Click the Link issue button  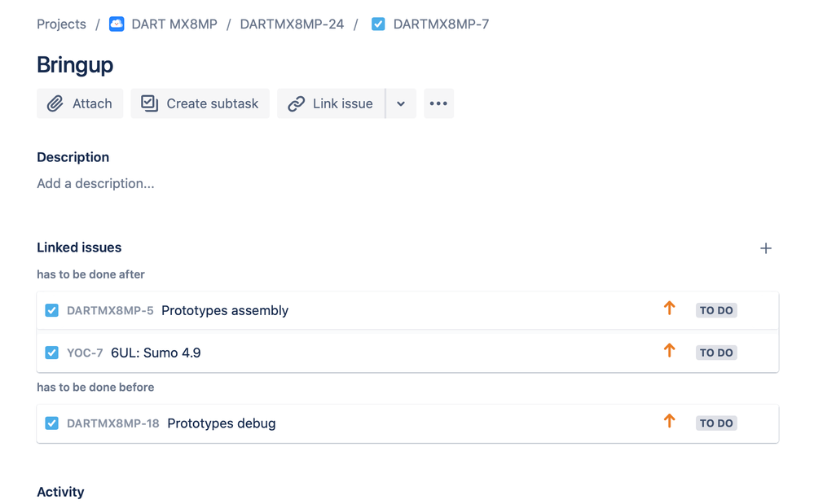331,103
